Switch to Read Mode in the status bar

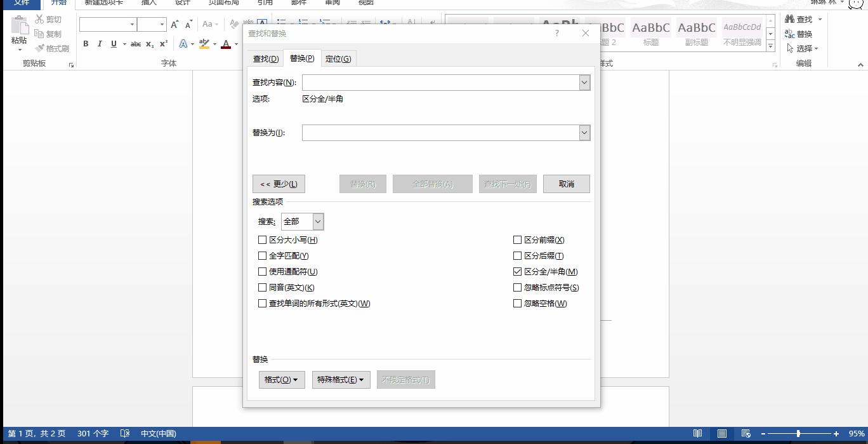[x=699, y=433]
